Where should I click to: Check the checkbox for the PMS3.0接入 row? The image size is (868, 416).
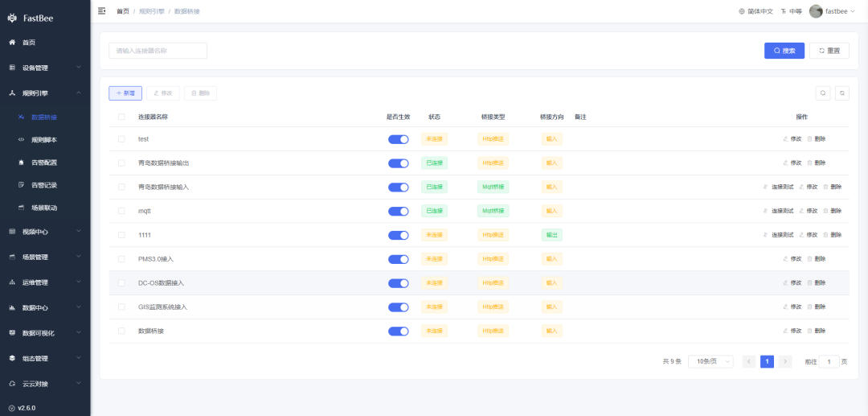121,259
